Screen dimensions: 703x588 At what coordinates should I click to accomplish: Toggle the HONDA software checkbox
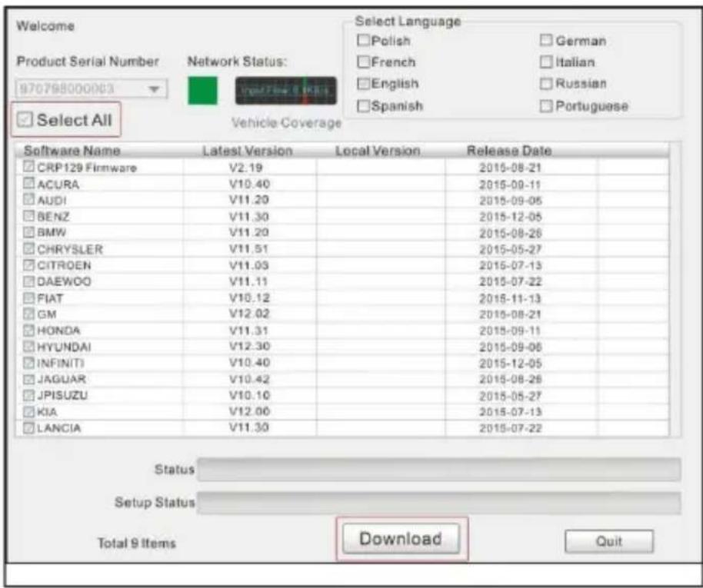pyautogui.click(x=28, y=331)
